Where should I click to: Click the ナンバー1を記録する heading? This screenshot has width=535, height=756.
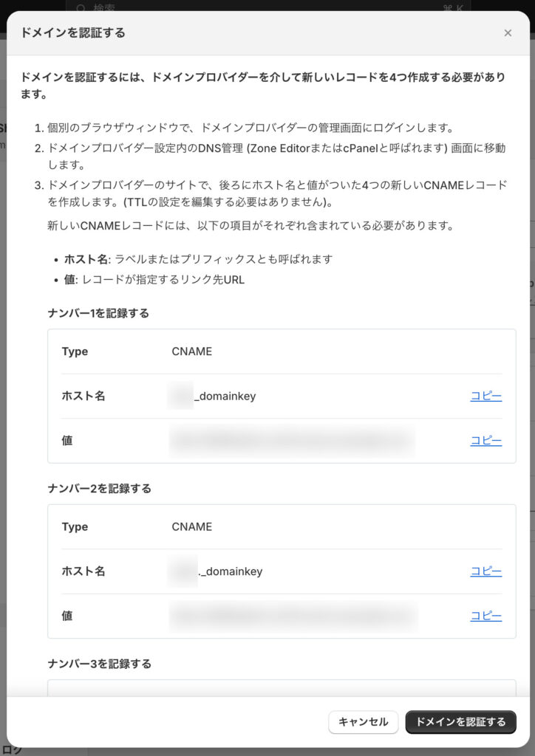tap(98, 313)
